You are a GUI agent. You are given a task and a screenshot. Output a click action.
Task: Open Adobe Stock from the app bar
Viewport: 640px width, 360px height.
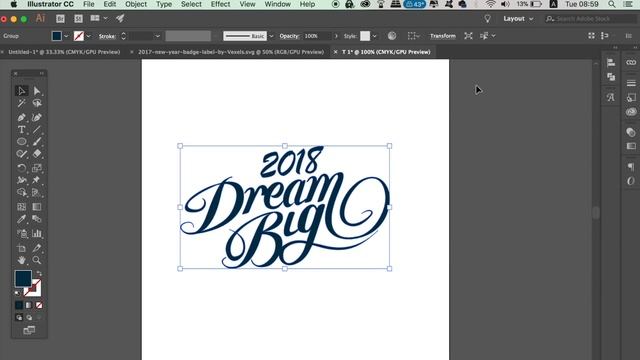78,18
